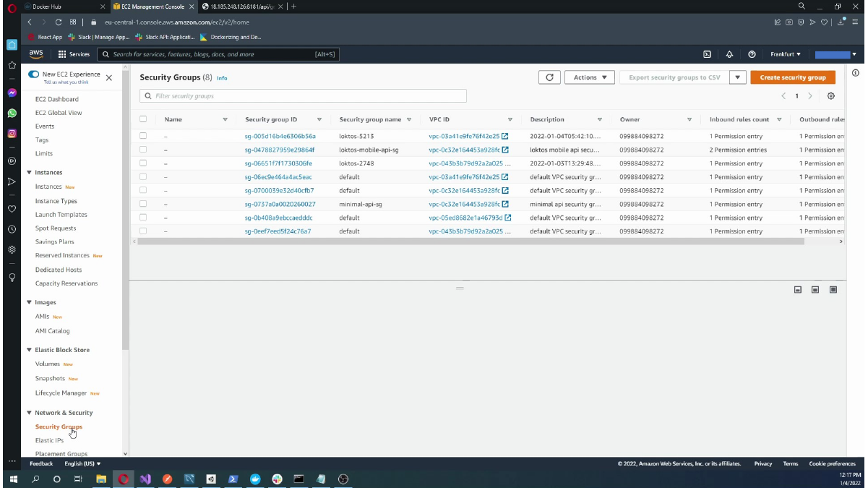Screen dimensions: 868x488
Task: Check the select-all header checkbox
Action: click(143, 119)
